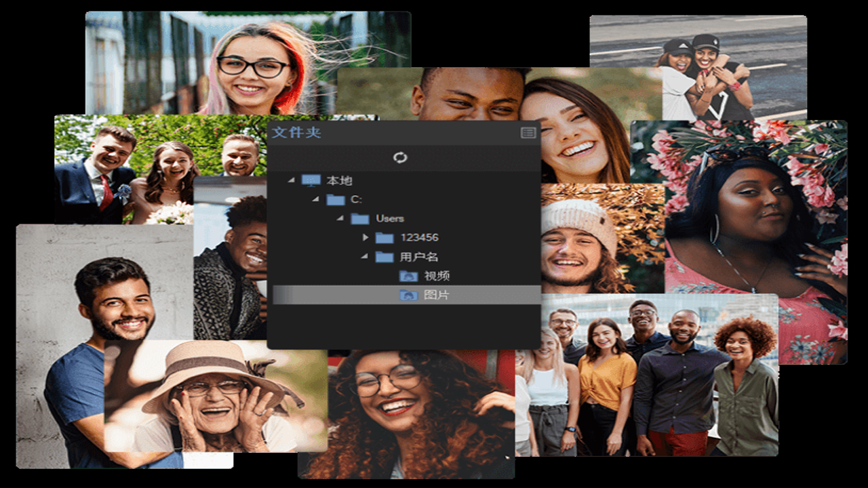
Task: Click the computer icon beside 本地
Action: click(x=311, y=180)
